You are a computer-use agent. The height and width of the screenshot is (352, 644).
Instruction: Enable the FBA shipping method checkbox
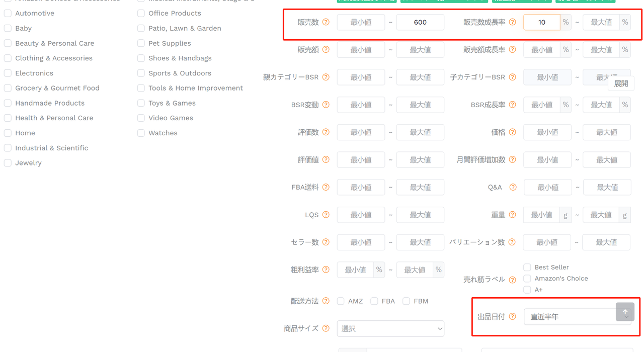pyautogui.click(x=374, y=301)
